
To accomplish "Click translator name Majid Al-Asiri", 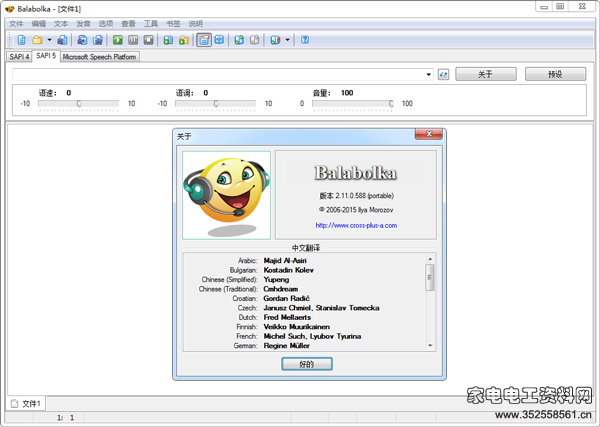I will 285,261.
